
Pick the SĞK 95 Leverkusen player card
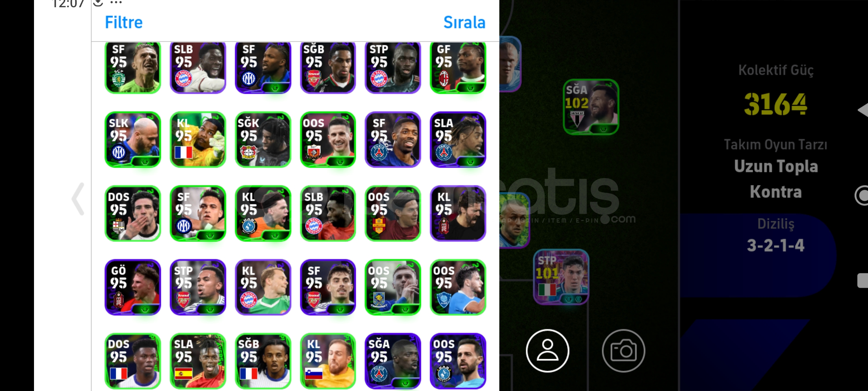[x=263, y=139]
